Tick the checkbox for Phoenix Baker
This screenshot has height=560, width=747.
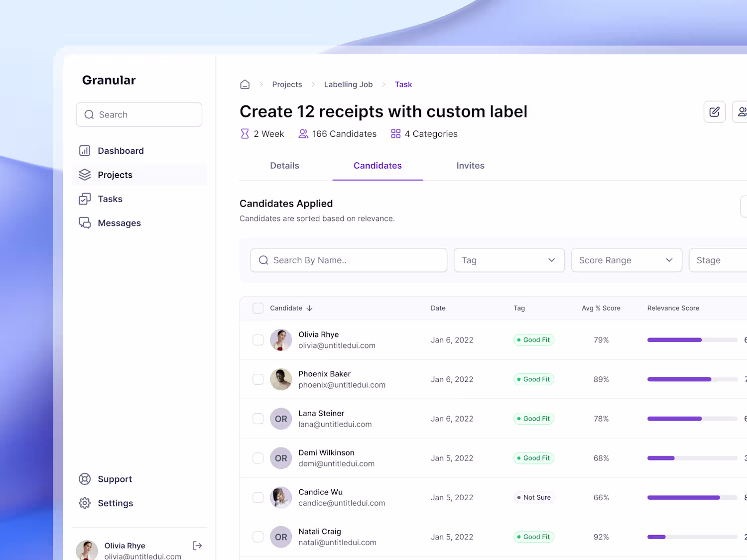click(x=258, y=379)
